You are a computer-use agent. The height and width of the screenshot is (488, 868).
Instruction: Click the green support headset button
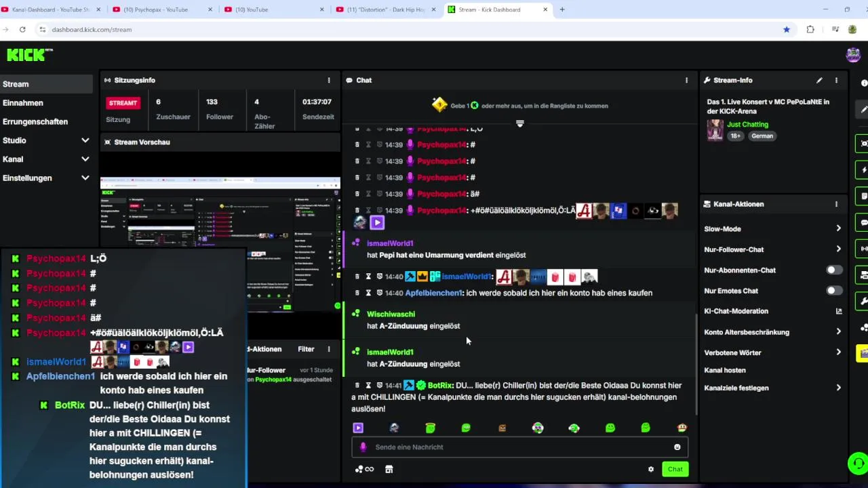click(857, 464)
